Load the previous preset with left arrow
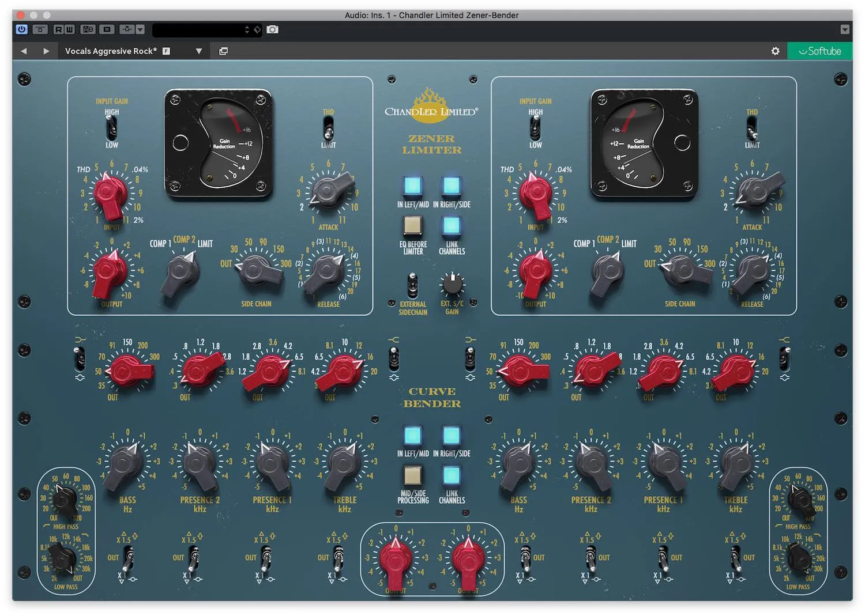Image resolution: width=865 pixels, height=616 pixels. click(x=24, y=51)
